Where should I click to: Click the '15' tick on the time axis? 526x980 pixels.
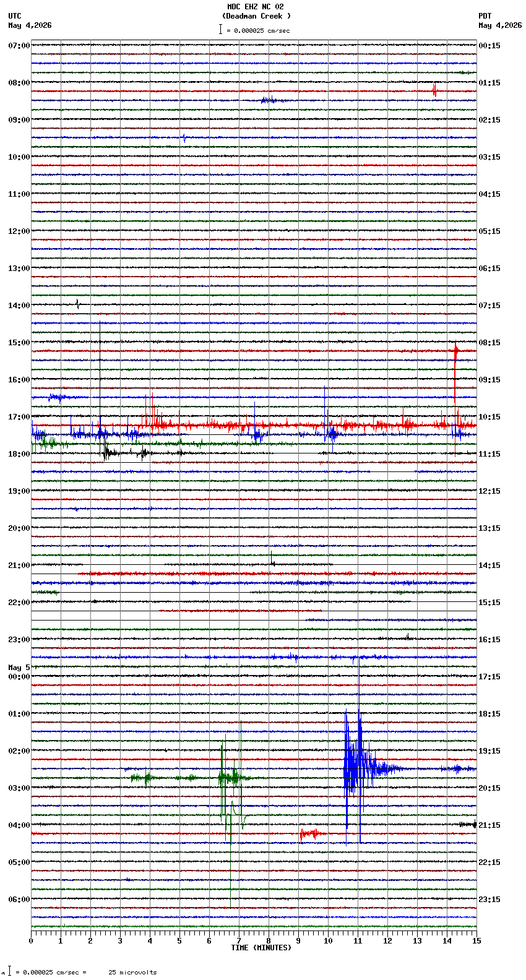476,940
